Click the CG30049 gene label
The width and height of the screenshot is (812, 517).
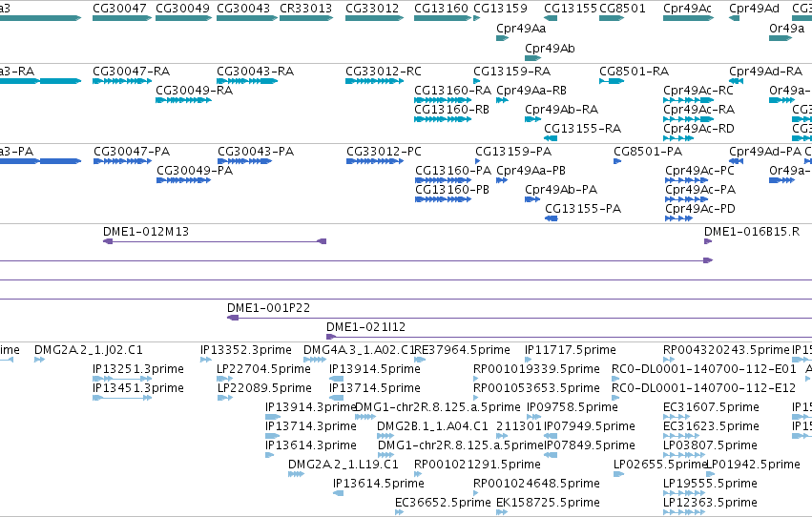pos(182,9)
